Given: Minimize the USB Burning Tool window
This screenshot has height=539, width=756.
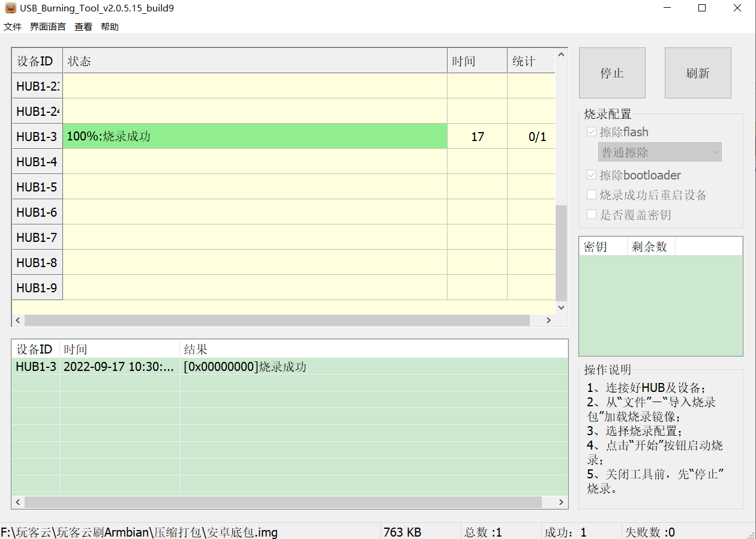Looking at the screenshot, I should tap(667, 8).
